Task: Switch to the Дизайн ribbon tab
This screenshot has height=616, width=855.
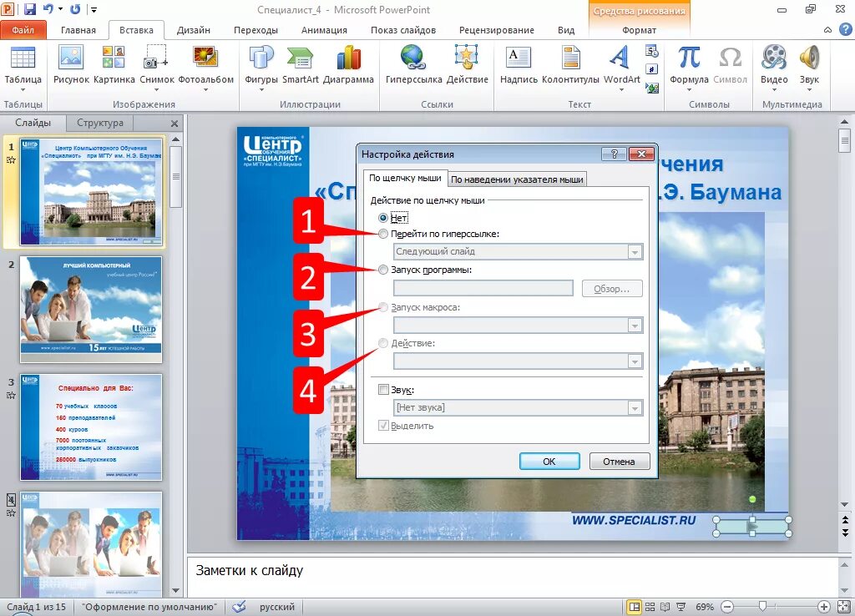Action: click(193, 30)
